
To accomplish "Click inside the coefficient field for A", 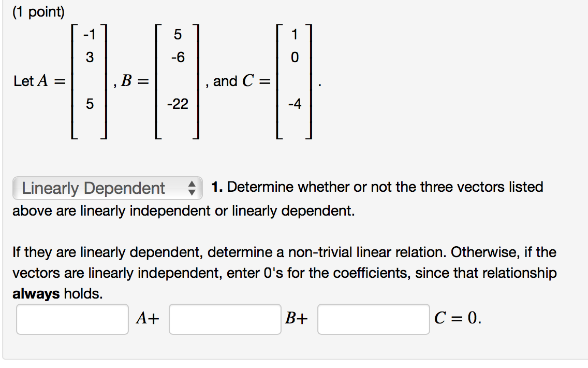I will pos(72,319).
